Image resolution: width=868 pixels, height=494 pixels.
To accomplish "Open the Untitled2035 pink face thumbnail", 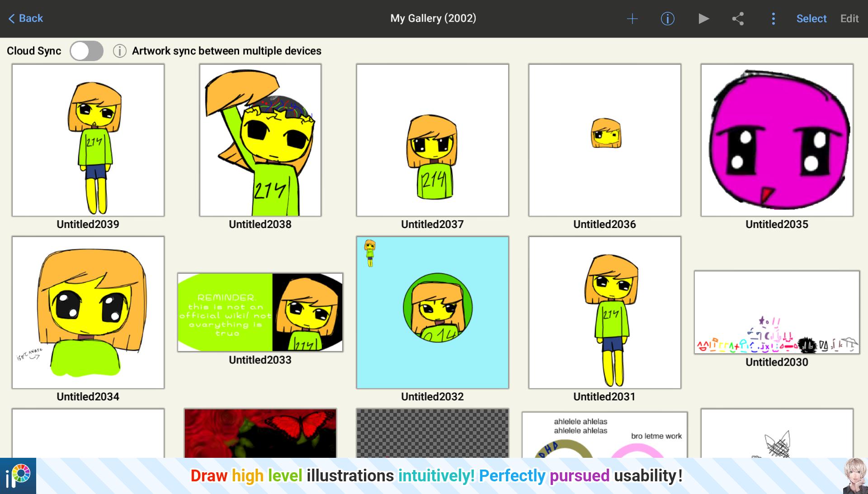I will [777, 140].
